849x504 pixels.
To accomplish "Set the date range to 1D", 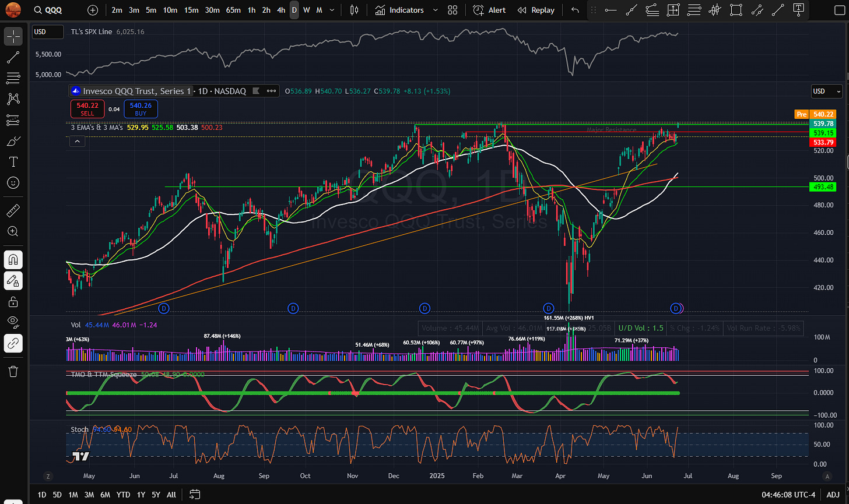I will pyautogui.click(x=42, y=495).
